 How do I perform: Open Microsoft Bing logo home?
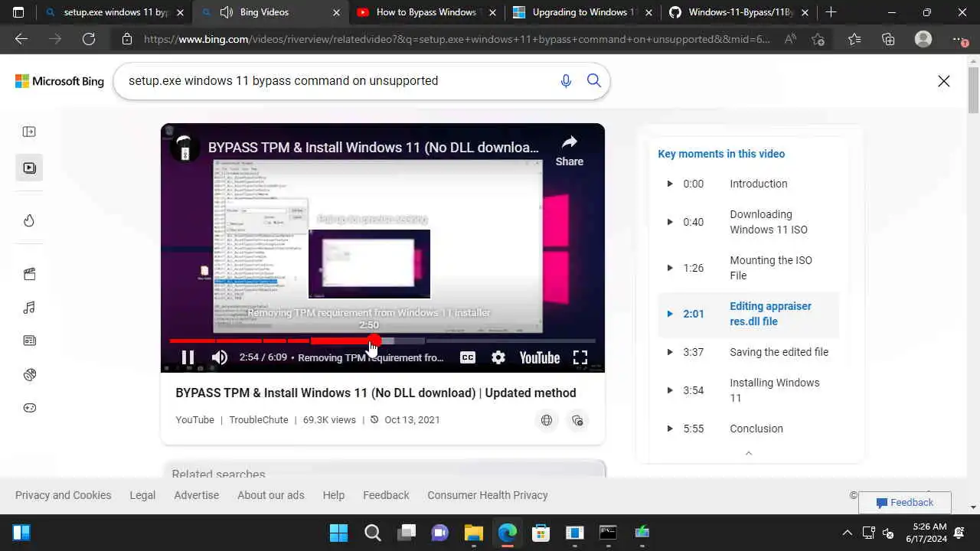tap(60, 81)
